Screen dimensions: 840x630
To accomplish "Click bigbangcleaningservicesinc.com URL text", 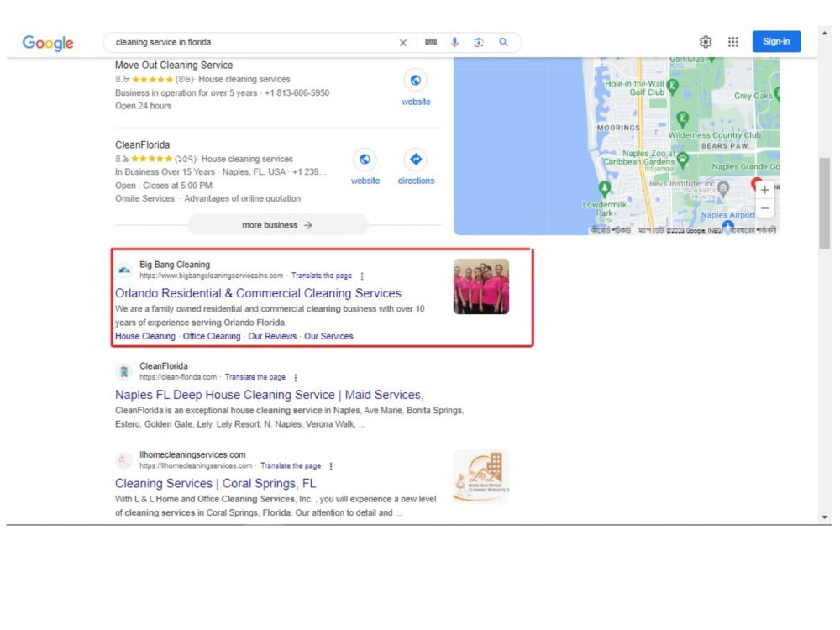I will (x=211, y=276).
